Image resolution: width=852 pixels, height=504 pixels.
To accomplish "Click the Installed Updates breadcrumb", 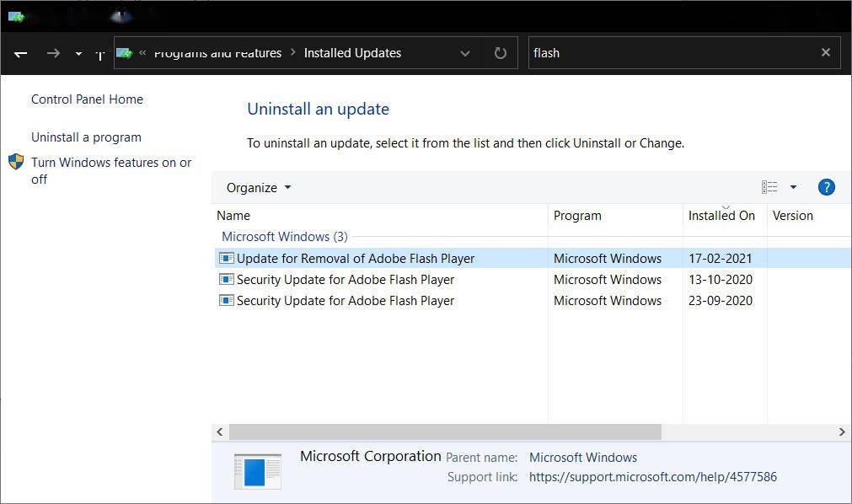I will pos(352,53).
